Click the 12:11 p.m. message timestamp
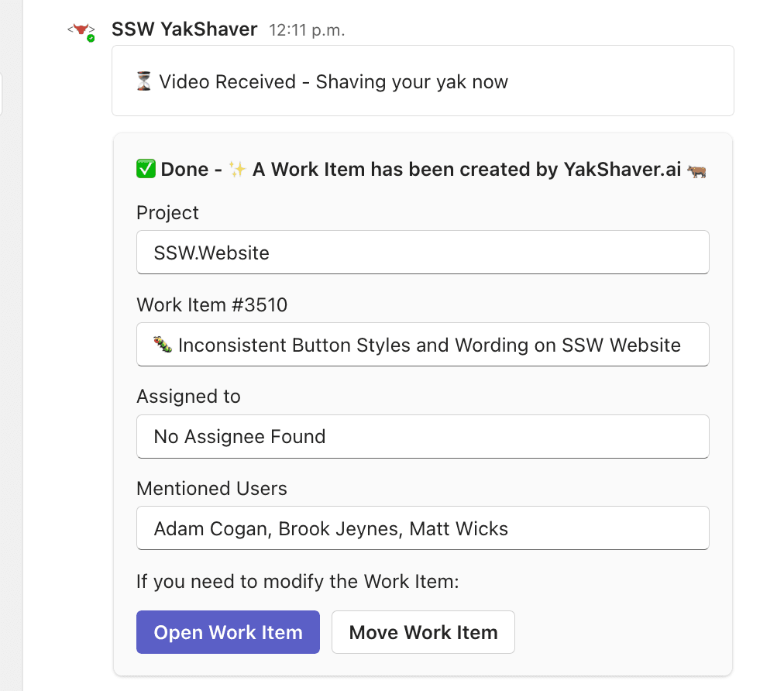The height and width of the screenshot is (691, 784). pos(307,31)
